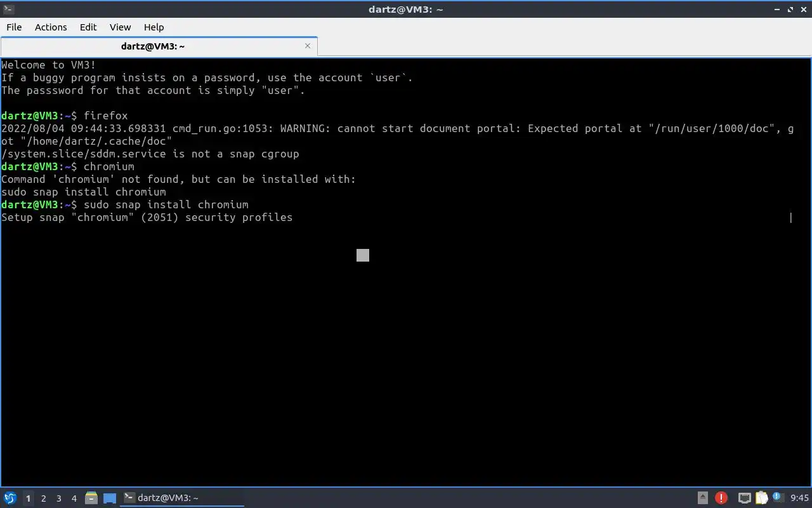Click the '$ firefox' command line
This screenshot has height=508, width=812.
[x=65, y=116]
